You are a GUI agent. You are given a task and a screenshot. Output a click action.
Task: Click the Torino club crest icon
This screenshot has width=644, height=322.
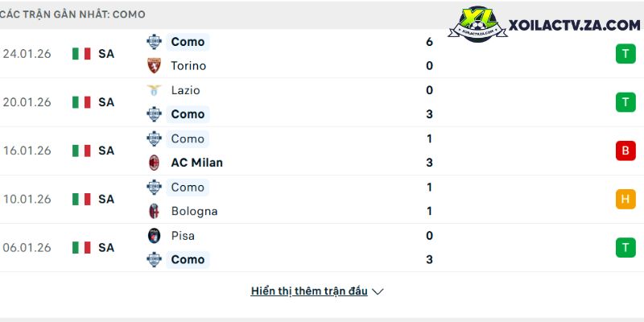[154, 66]
